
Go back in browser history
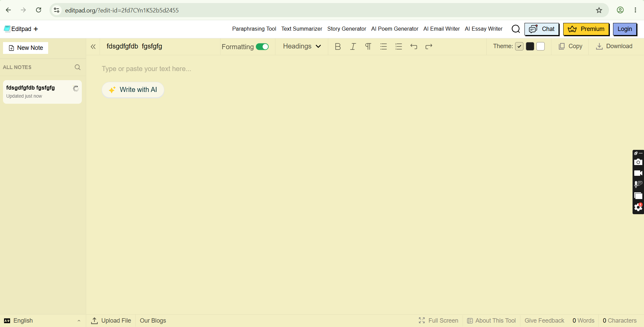coord(8,10)
